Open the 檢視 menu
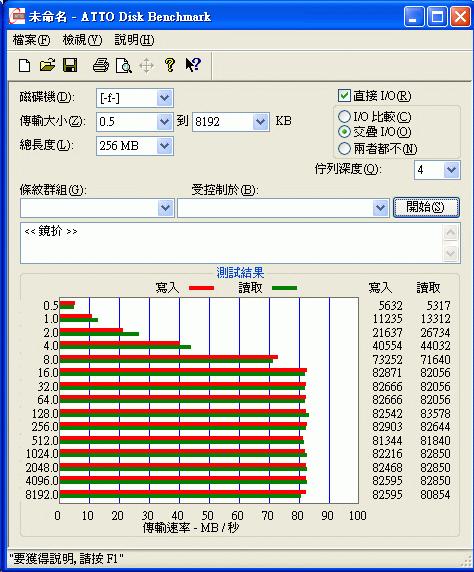The height and width of the screenshot is (572, 474). point(82,40)
